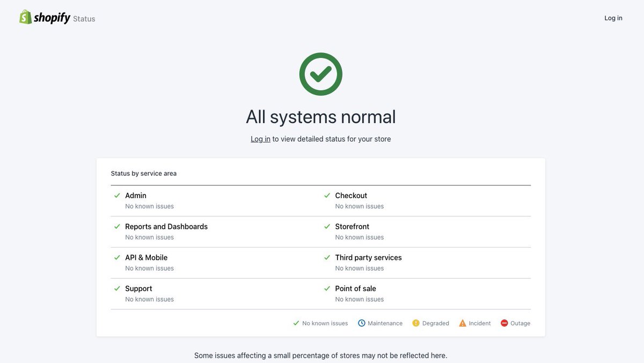Screen dimensions: 644x363
Task: Click No known issues under Storefront
Action: [x=360, y=237]
